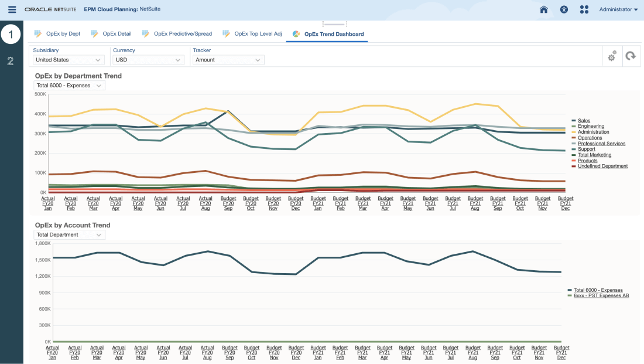
Task: Open the Currency USD dropdown
Action: coord(148,60)
